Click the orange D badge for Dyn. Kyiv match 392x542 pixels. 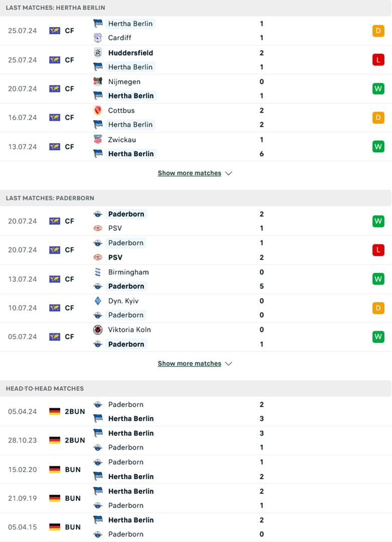click(x=378, y=308)
